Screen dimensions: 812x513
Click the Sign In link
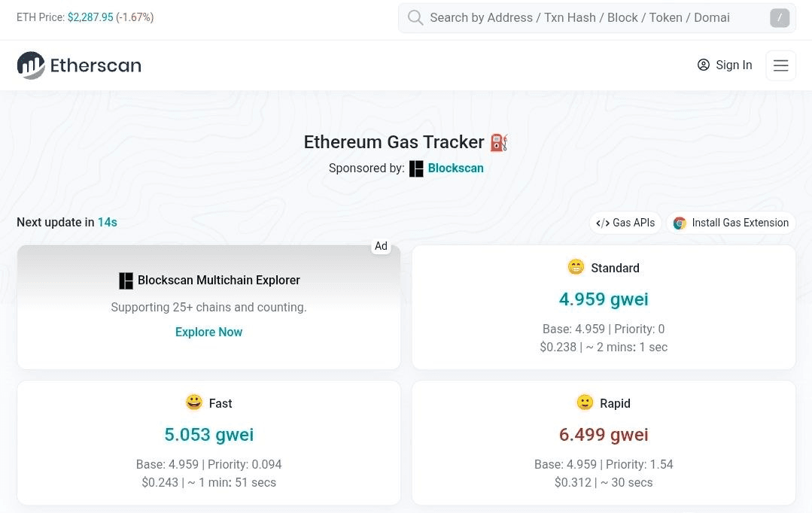[725, 65]
